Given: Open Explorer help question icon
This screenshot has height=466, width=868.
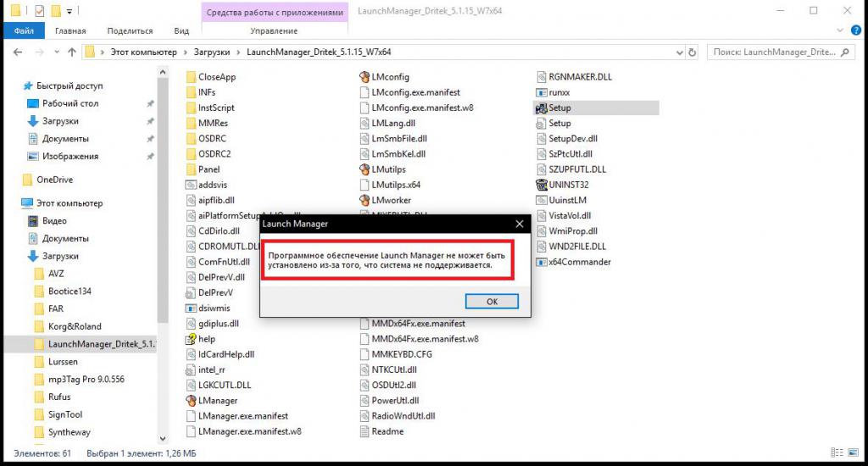Looking at the screenshot, I should pyautogui.click(x=856, y=31).
